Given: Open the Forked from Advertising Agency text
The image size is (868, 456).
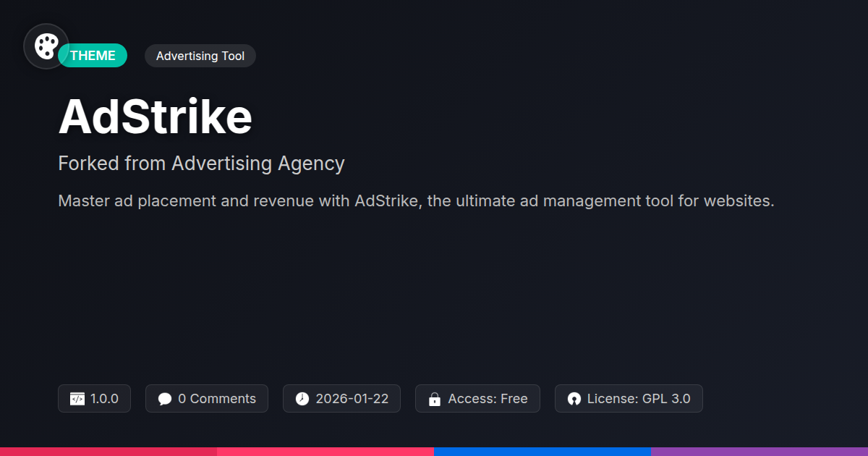Looking at the screenshot, I should coord(201,164).
